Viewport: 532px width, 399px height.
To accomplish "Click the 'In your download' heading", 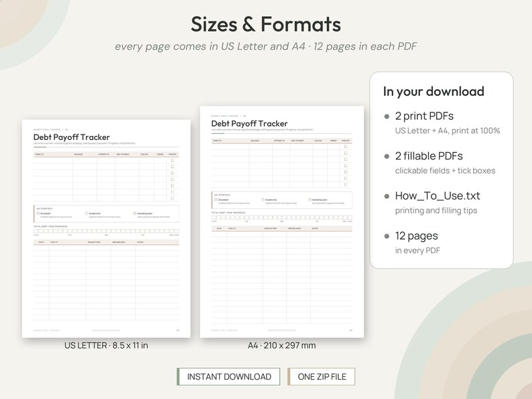I will point(434,92).
